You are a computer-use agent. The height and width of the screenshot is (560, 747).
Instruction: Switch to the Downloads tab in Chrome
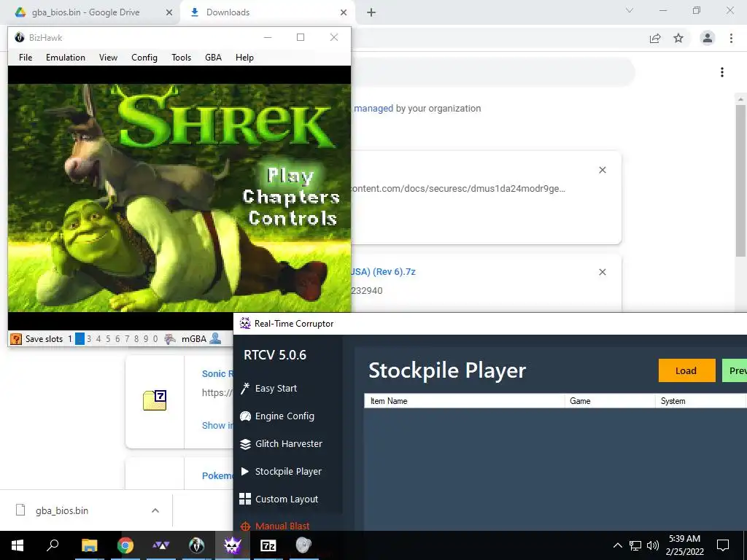pos(228,12)
